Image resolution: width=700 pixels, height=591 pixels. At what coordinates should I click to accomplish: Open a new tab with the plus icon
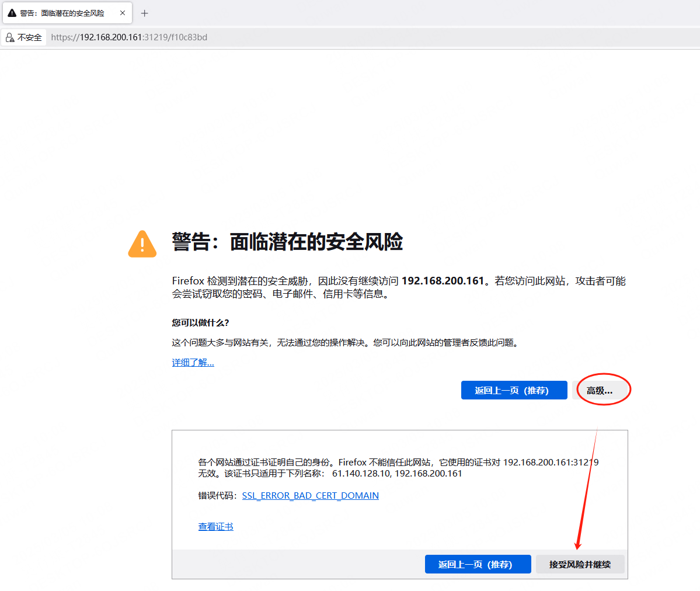(144, 13)
